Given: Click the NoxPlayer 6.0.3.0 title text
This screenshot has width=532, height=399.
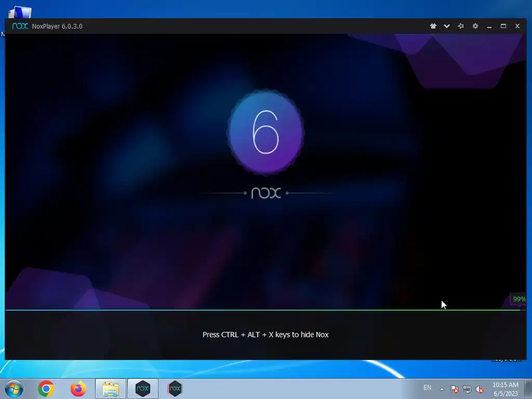Looking at the screenshot, I should (x=57, y=26).
